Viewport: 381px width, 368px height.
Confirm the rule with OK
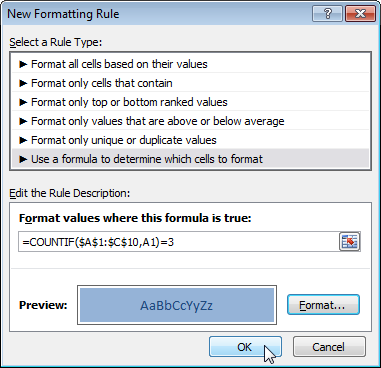point(245,347)
